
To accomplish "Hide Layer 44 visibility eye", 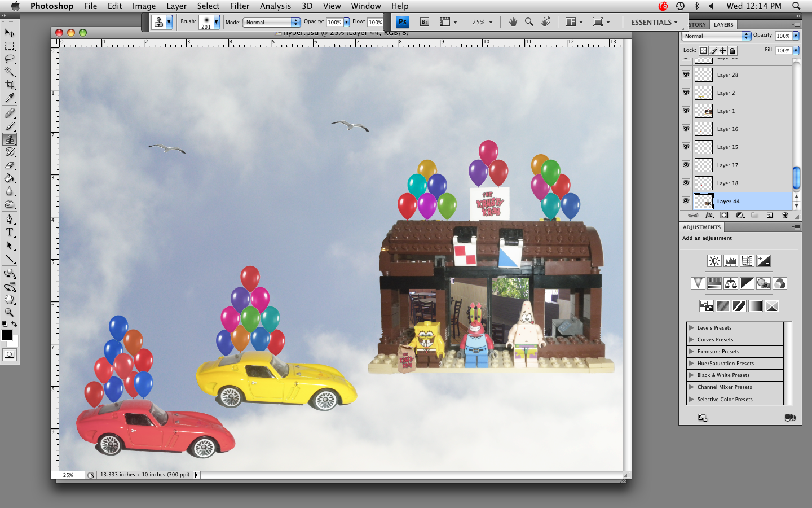I will (686, 201).
